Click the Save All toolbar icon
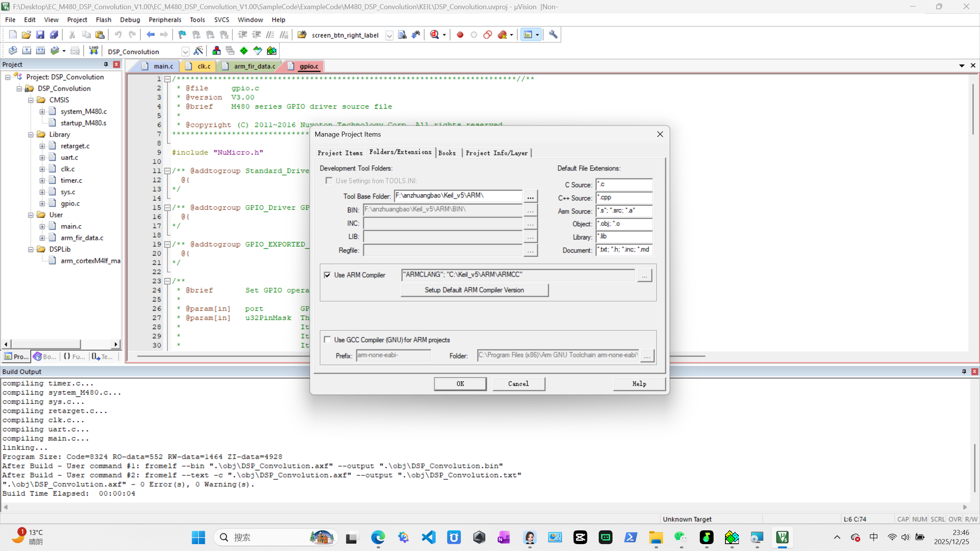The image size is (980, 551). [54, 35]
